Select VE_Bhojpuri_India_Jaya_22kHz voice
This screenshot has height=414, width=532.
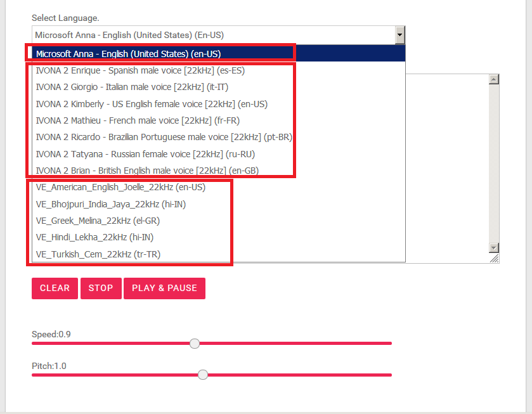tap(219, 204)
